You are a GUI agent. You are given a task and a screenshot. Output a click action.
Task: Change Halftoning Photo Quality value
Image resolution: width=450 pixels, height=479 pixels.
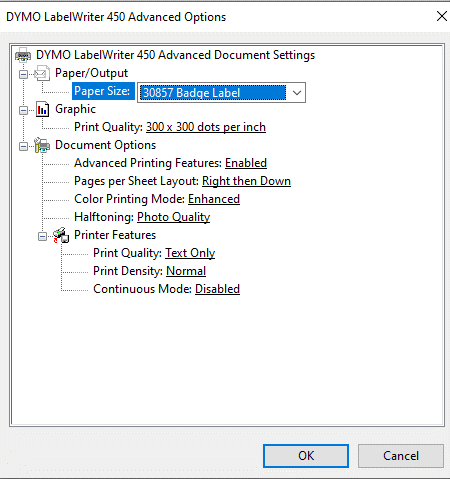[174, 217]
